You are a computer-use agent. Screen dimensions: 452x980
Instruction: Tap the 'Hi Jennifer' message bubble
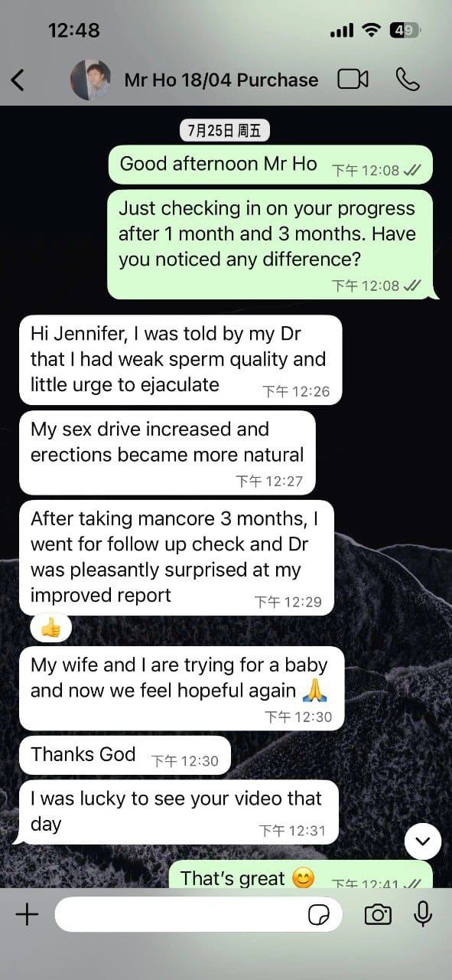(x=180, y=360)
